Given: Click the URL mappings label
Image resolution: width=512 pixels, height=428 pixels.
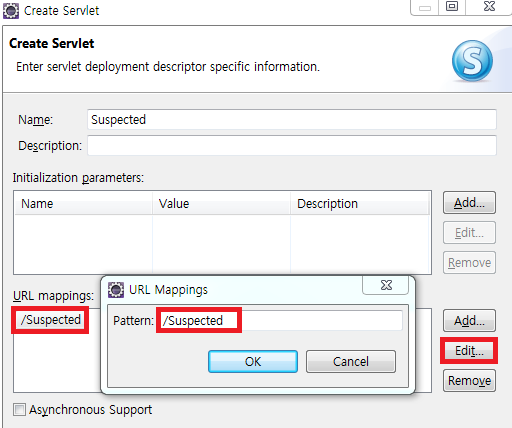Looking at the screenshot, I should pyautogui.click(x=53, y=296).
